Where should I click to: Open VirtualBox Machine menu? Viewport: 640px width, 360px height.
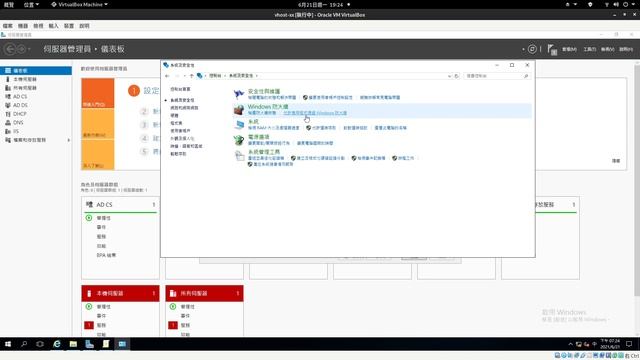tap(23, 26)
